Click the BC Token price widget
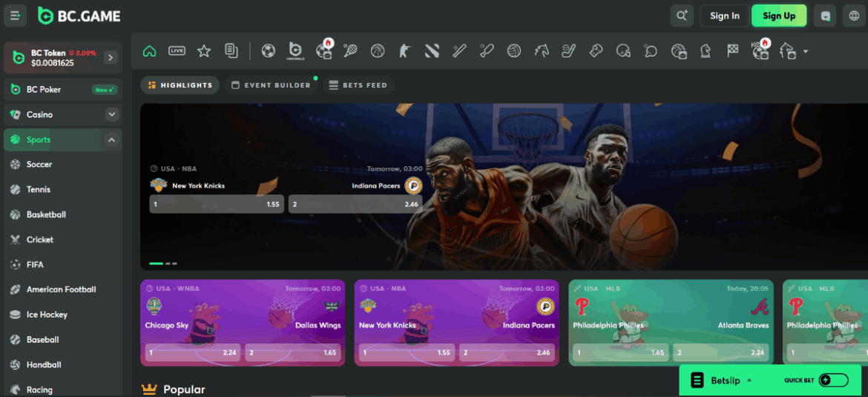 point(62,57)
